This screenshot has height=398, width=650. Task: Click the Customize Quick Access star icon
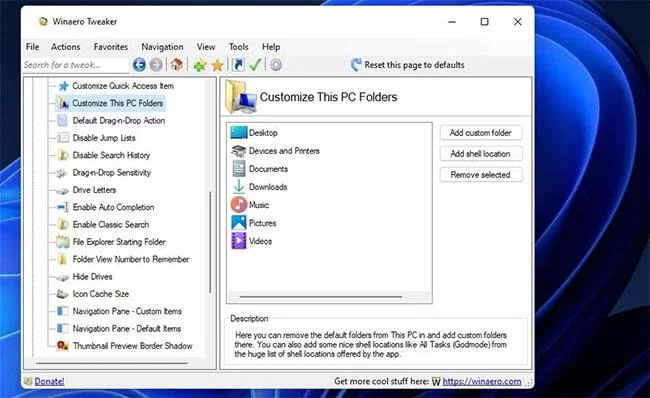(x=63, y=86)
